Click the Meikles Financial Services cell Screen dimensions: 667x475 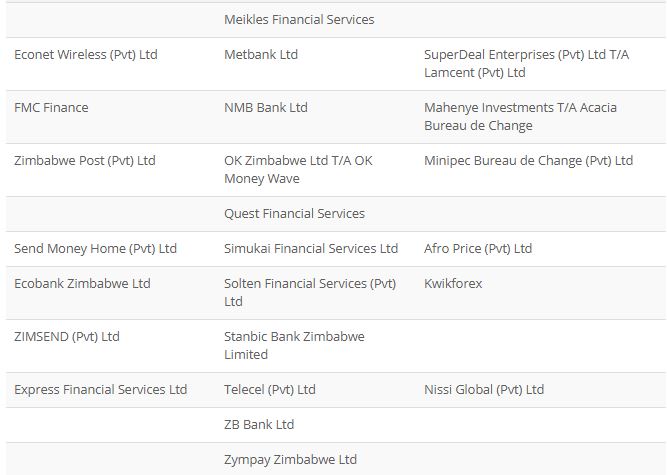(299, 20)
